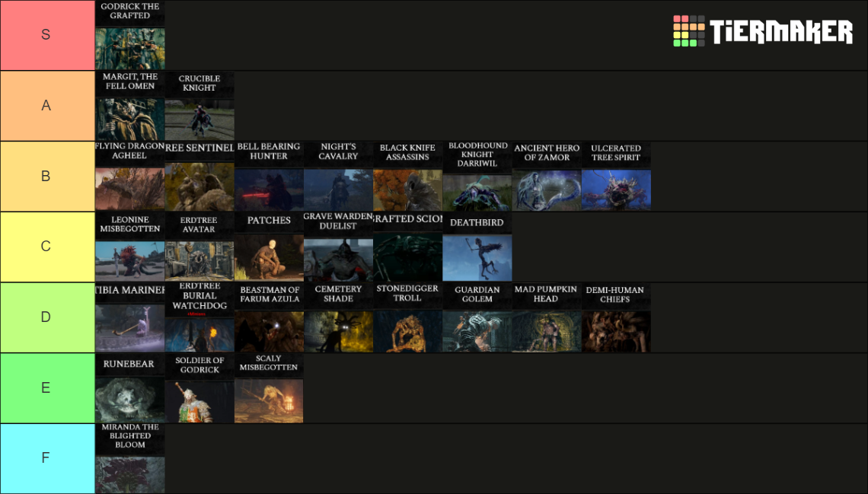
Task: Click the Erdtree Burial Watchdog card
Action: [x=199, y=317]
